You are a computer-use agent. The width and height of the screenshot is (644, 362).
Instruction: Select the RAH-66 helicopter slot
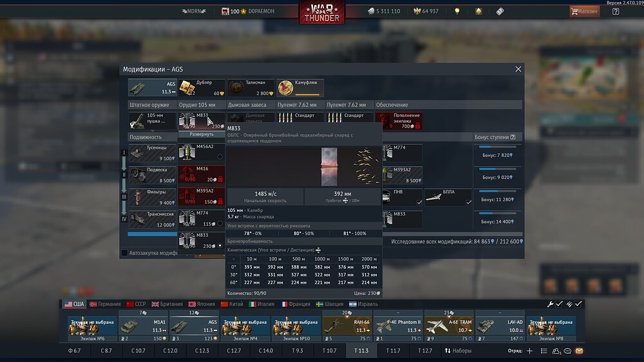(x=346, y=325)
